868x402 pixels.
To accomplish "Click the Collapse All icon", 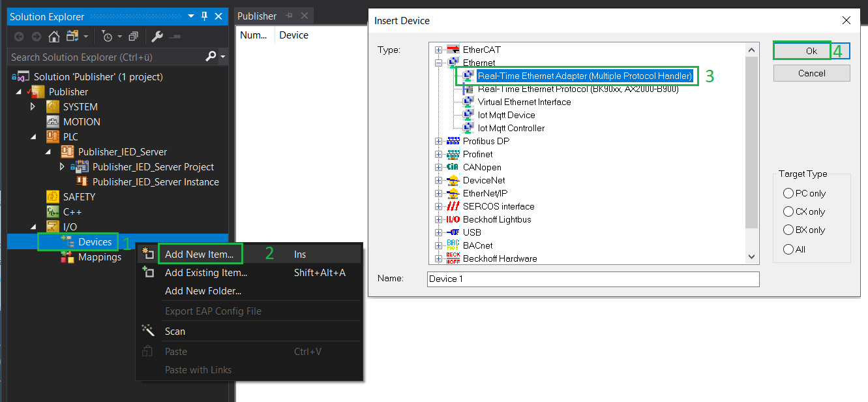I will [133, 37].
